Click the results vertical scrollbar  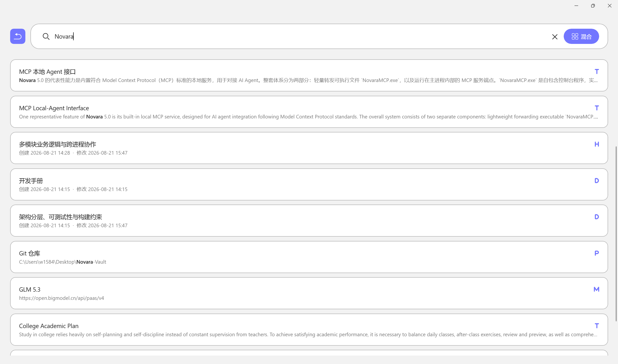point(616,234)
